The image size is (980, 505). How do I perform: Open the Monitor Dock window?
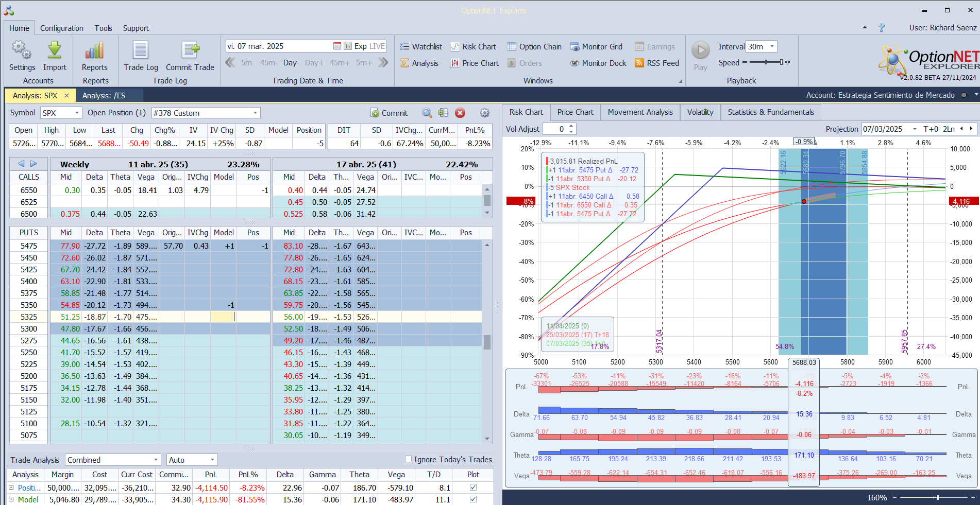point(598,63)
